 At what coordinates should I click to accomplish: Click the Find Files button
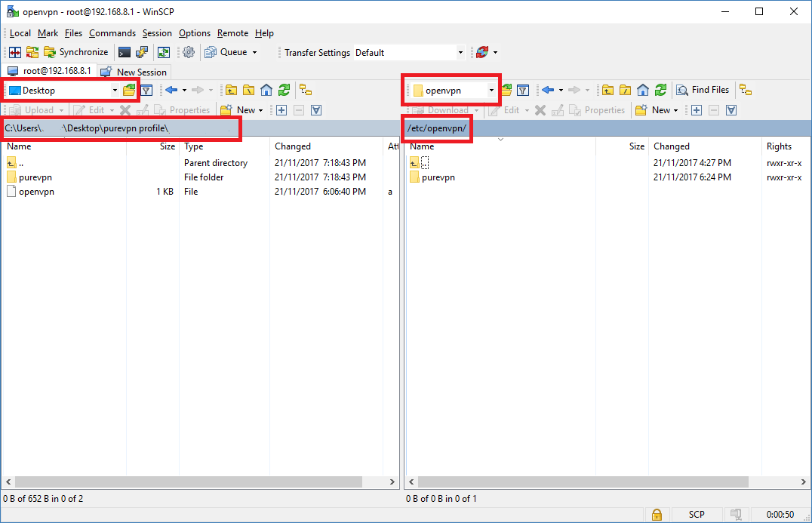point(703,91)
